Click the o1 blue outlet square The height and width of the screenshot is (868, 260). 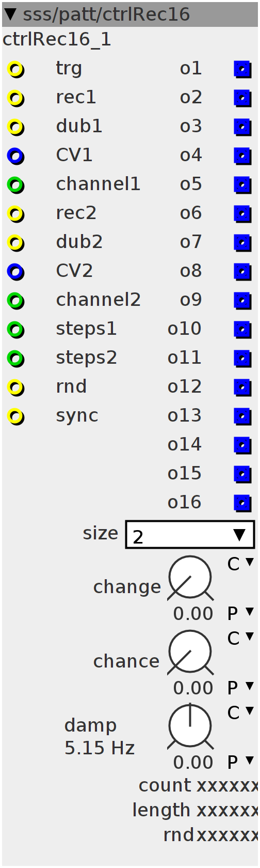pos(242,69)
